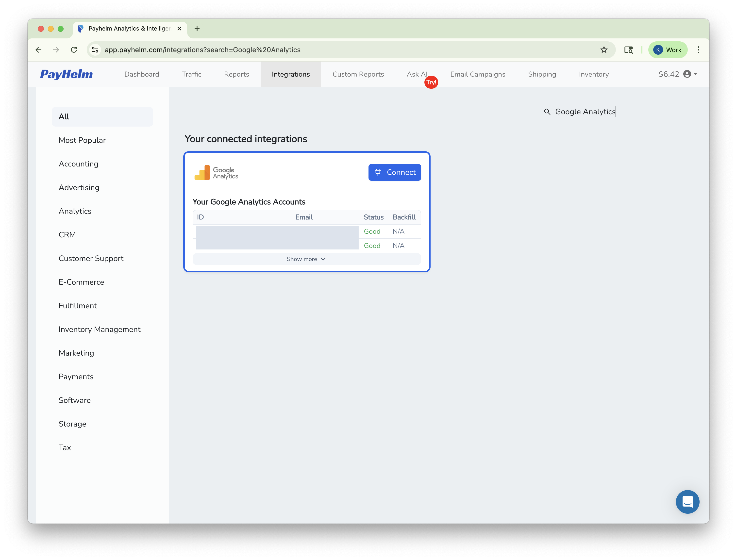This screenshot has height=560, width=737.
Task: Click the Connect button
Action: point(395,172)
